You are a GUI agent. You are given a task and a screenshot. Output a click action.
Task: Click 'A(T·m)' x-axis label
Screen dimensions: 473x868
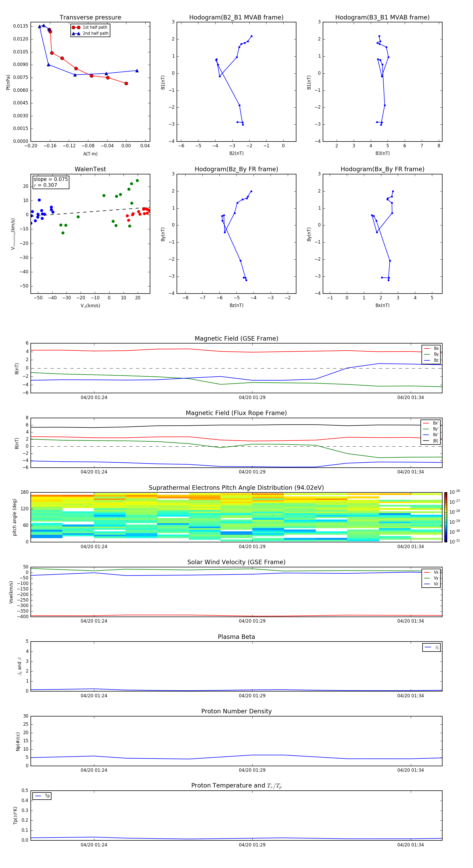[x=90, y=154]
